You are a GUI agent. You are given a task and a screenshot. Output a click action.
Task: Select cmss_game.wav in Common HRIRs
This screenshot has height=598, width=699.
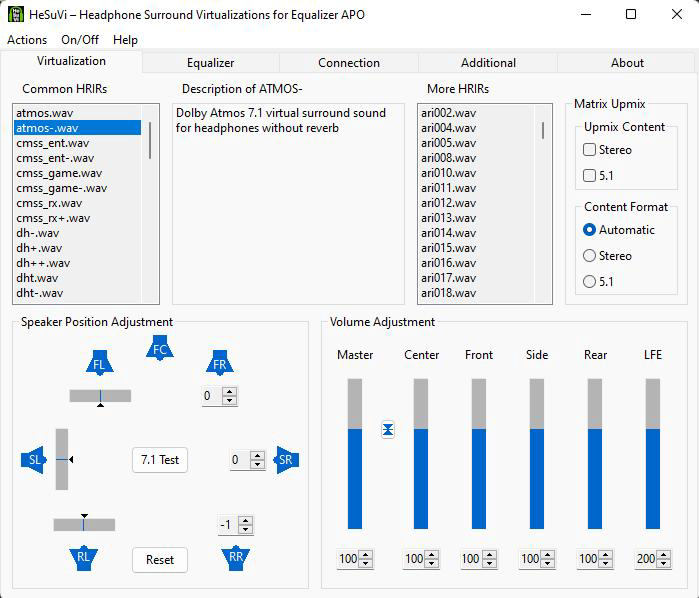78,173
